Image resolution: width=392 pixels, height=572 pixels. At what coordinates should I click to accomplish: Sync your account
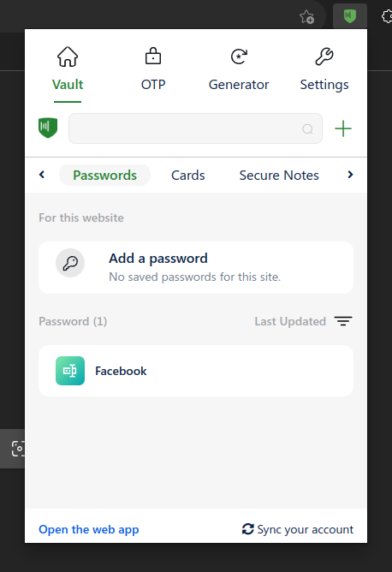click(x=298, y=529)
